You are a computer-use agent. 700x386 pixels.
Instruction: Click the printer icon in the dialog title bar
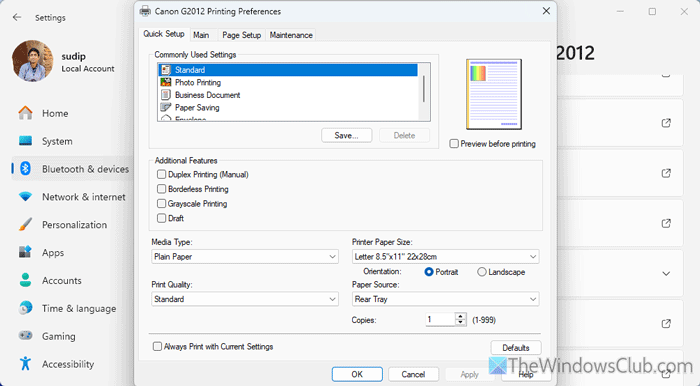click(x=145, y=12)
